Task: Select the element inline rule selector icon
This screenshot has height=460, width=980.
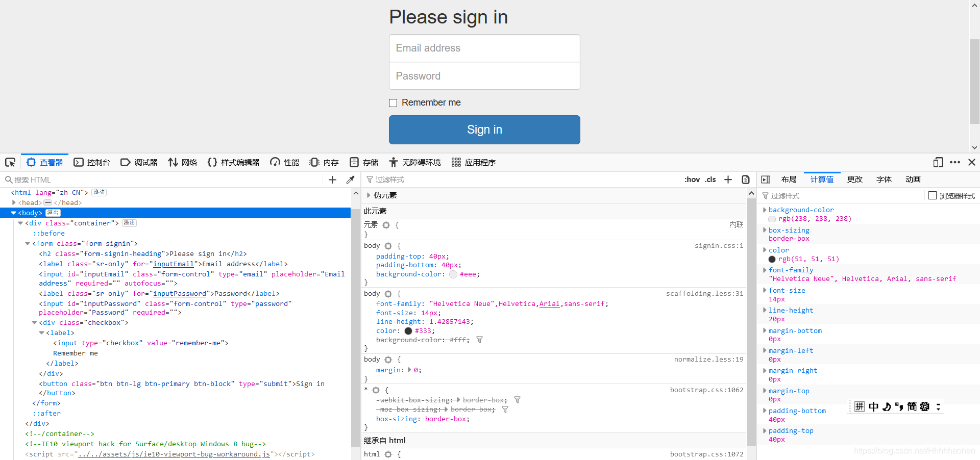Action: [386, 225]
